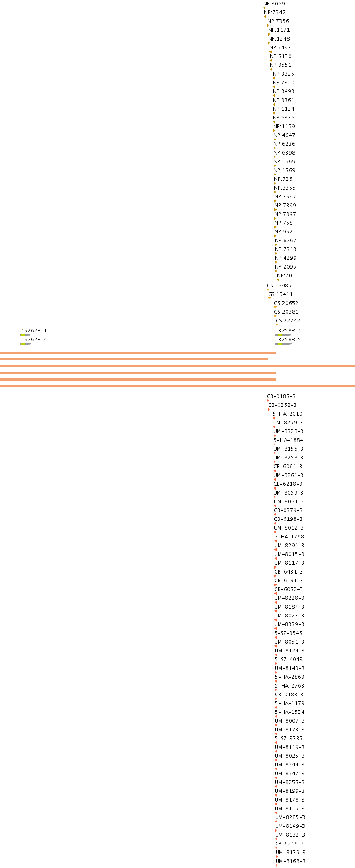Image resolution: width=355 pixels, height=868 pixels.
Task: Select the 3758R-5 amplicon label
Action: pos(290,340)
